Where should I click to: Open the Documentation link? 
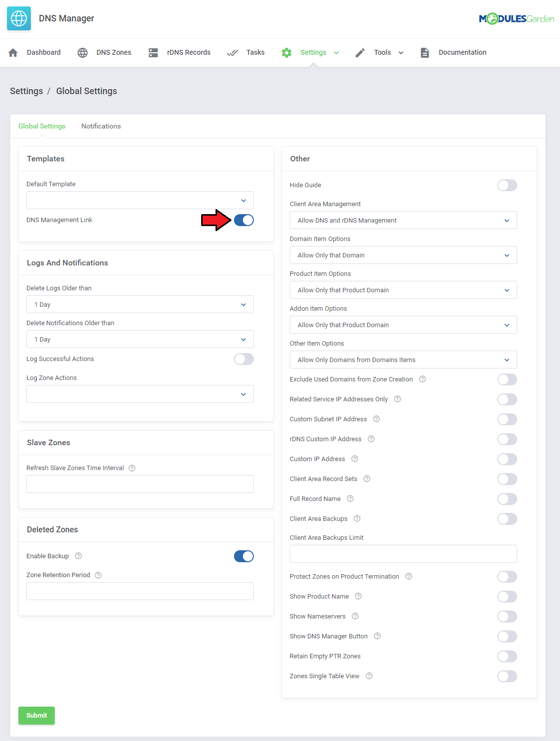453,53
